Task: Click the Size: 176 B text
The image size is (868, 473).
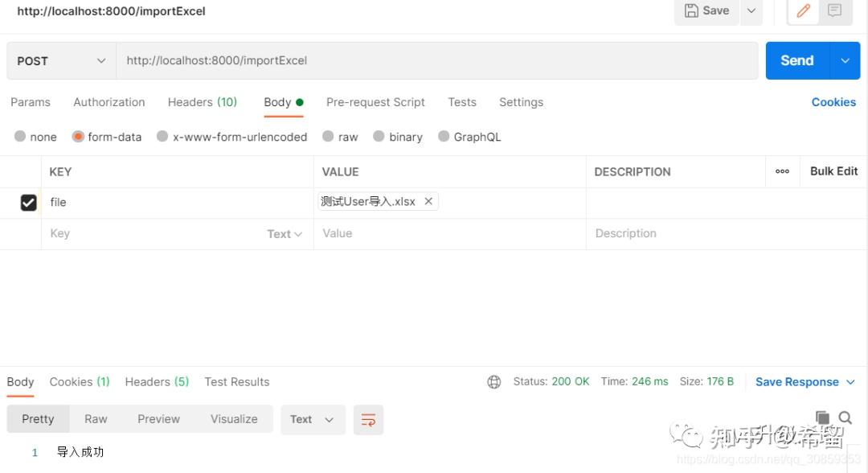Action: tap(706, 381)
